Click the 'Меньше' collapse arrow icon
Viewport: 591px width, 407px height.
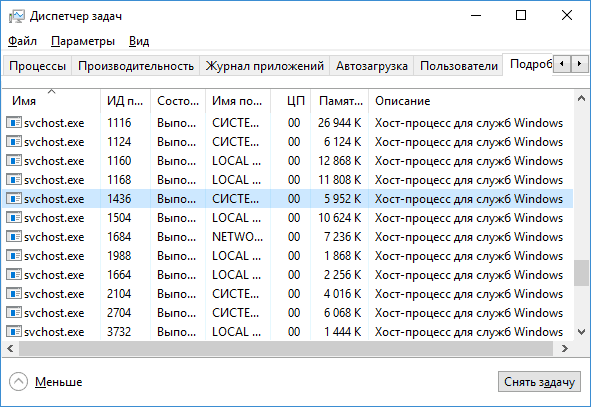[x=18, y=382]
